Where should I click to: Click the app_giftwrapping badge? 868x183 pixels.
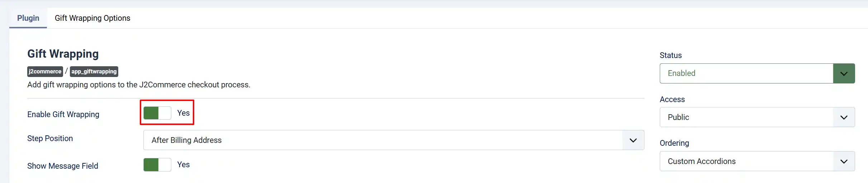(94, 71)
